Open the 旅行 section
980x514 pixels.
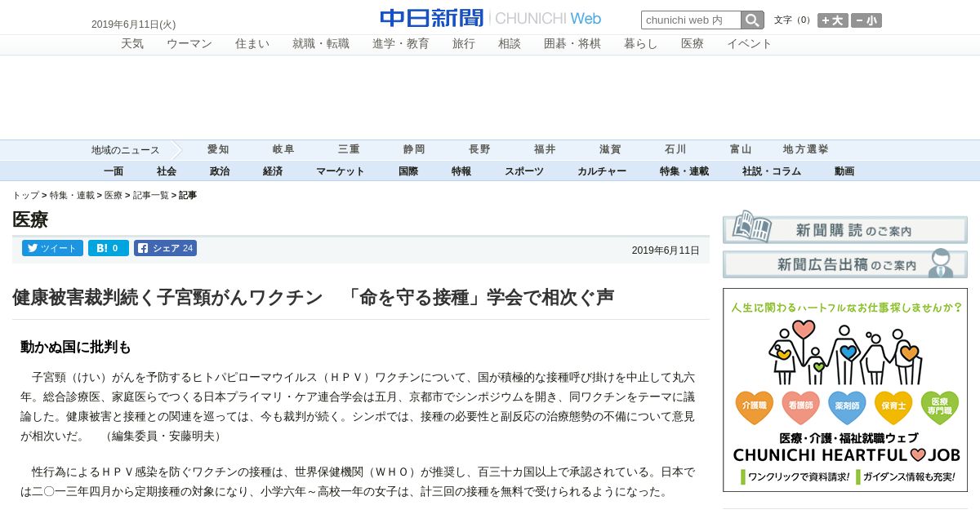click(464, 44)
